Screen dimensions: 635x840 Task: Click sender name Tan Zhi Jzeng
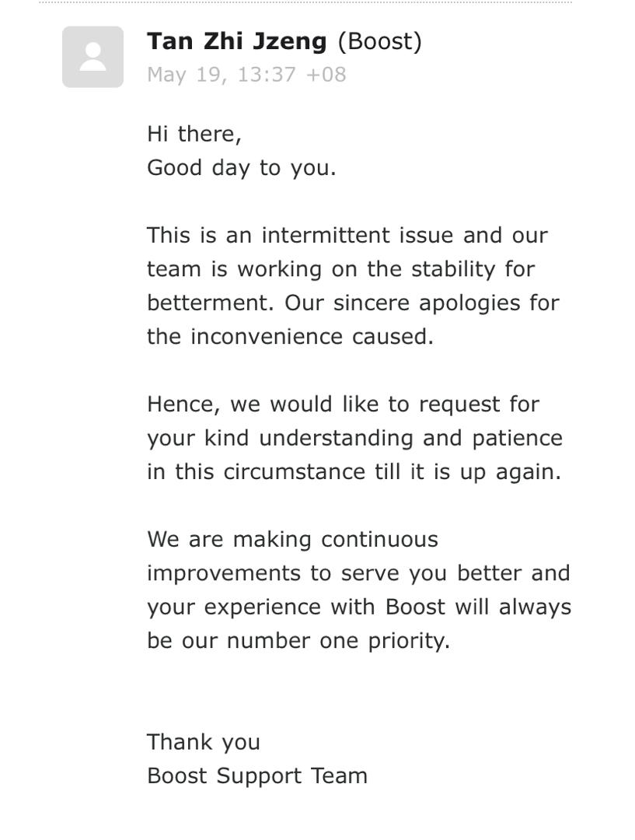point(236,41)
